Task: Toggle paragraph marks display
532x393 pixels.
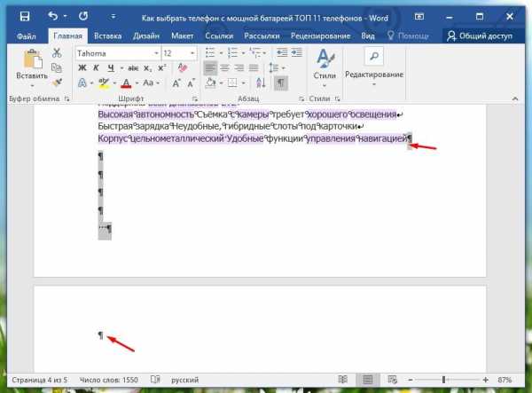Action: pyautogui.click(x=281, y=83)
